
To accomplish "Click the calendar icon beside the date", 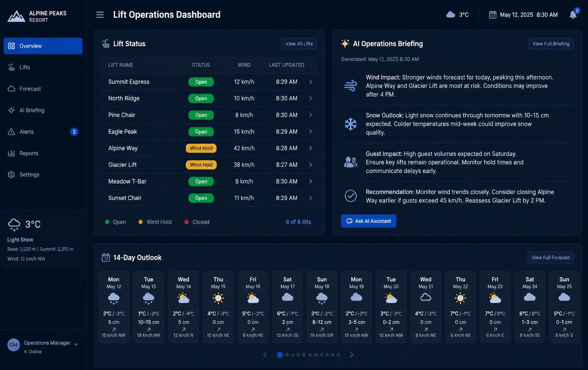I will (x=492, y=15).
